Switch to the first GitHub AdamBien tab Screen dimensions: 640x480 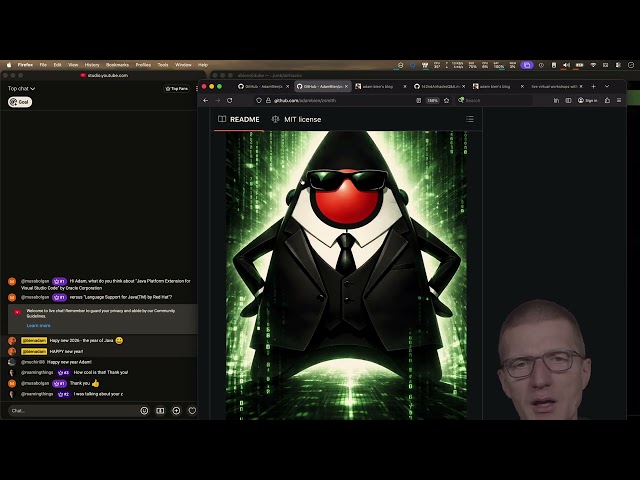[x=260, y=87]
